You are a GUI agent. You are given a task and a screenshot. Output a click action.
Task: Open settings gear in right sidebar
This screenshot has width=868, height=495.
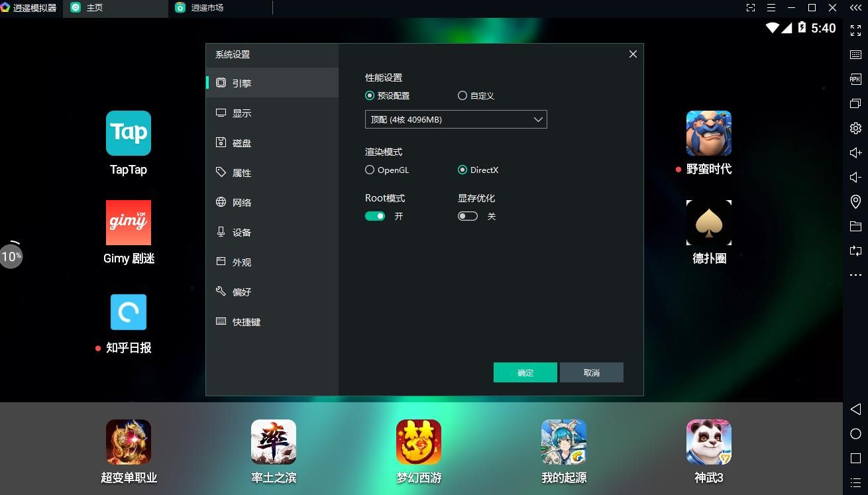tap(855, 129)
